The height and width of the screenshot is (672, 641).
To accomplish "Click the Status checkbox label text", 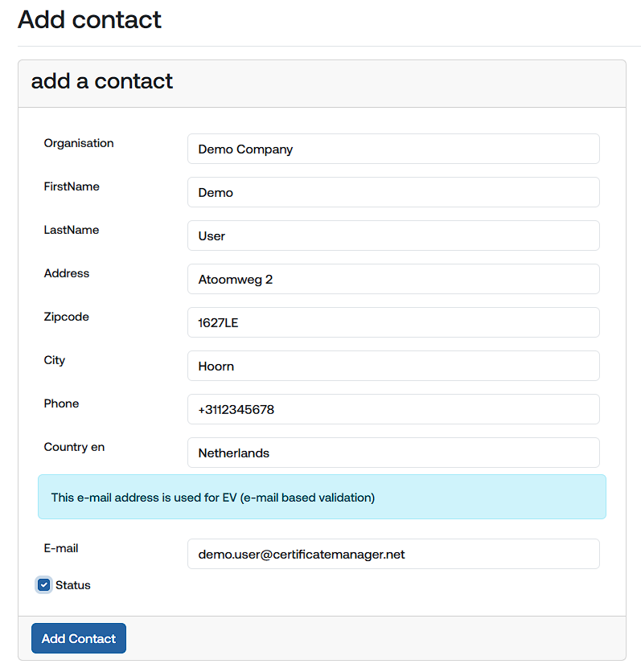I will click(x=73, y=585).
